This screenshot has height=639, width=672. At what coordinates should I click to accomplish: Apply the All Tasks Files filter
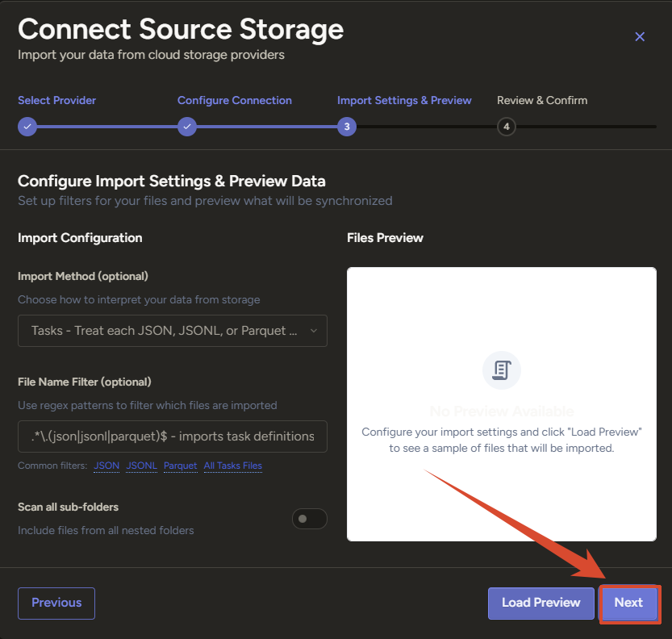(232, 466)
